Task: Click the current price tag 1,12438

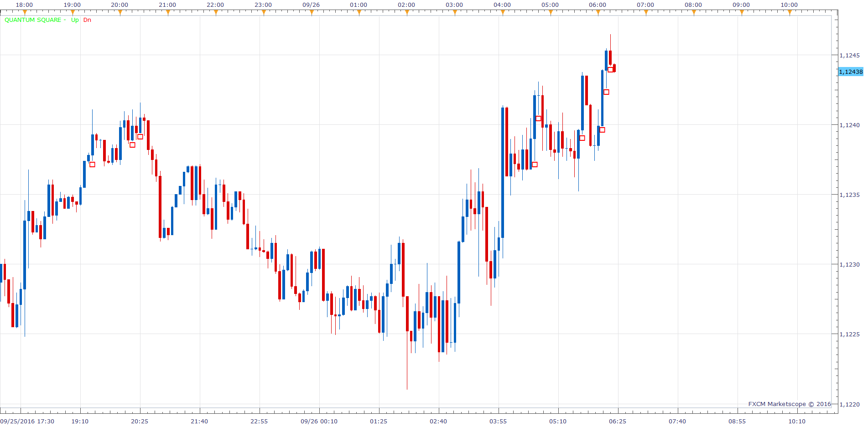Action: pyautogui.click(x=851, y=72)
